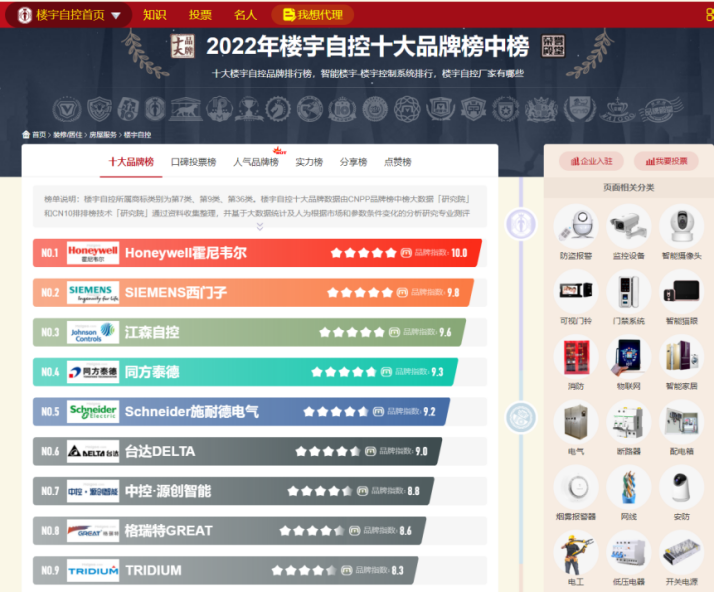Click the GREAT 格瑞特 brand logo
714x593 pixels.
pos(93,531)
